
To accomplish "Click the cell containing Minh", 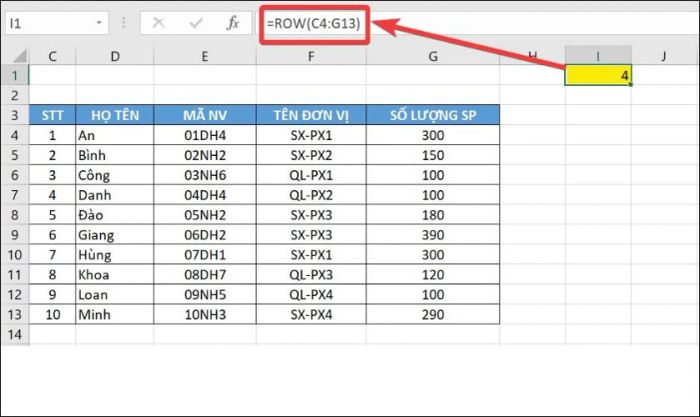I will pyautogui.click(x=115, y=314).
